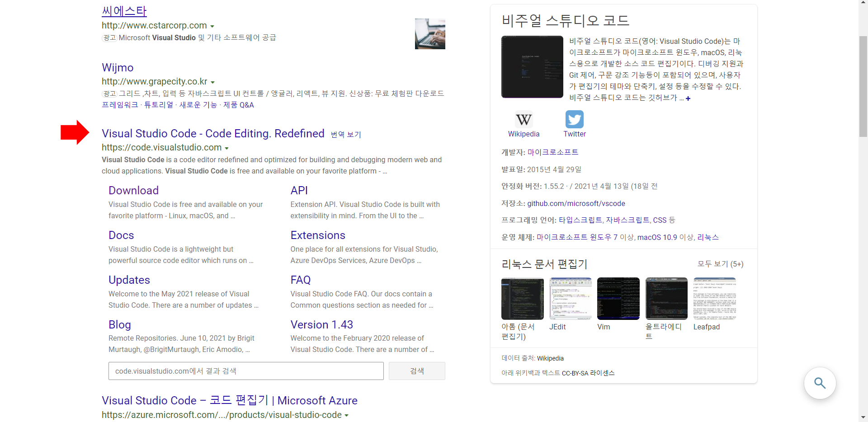The image size is (868, 422).
Task: Open Visual Studio Code - Code Editing. Redefined result
Action: 213,134
